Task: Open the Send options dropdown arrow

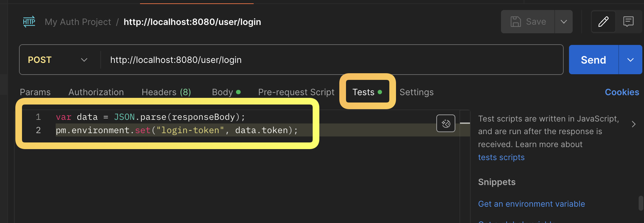Action: pyautogui.click(x=630, y=60)
